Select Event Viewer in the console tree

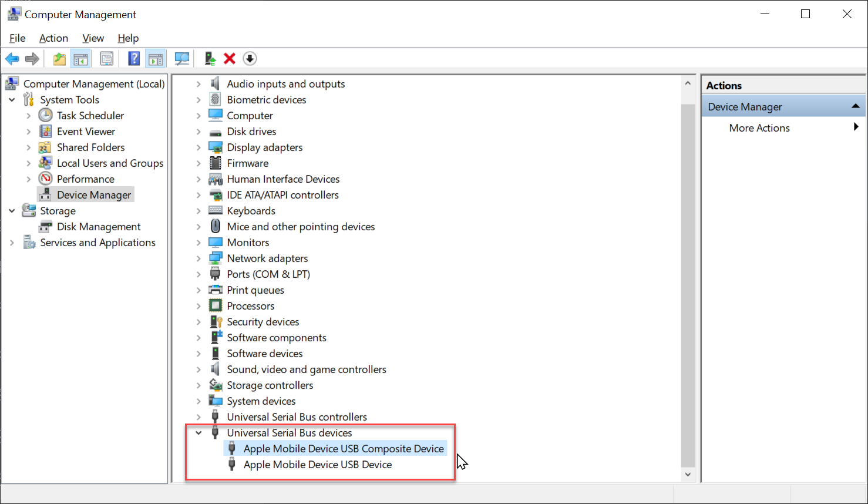[86, 132]
